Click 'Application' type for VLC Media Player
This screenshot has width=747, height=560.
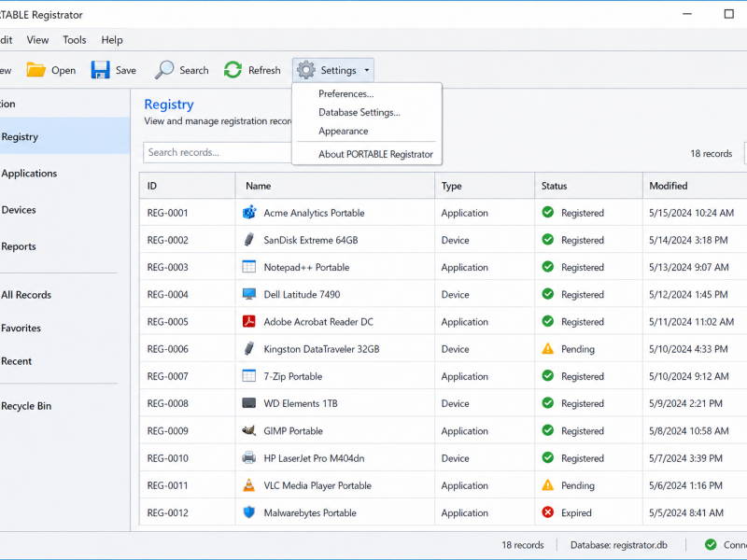[464, 485]
